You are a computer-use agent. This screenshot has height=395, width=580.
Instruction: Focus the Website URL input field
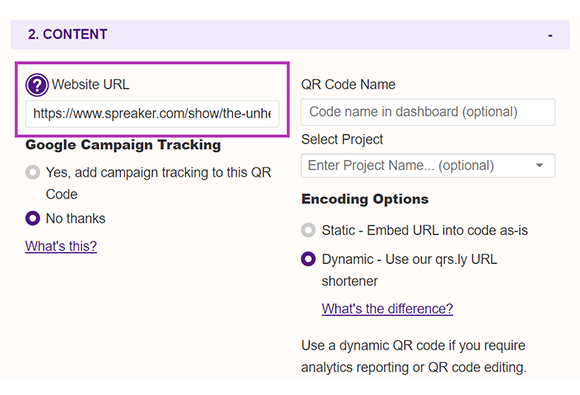point(152,114)
